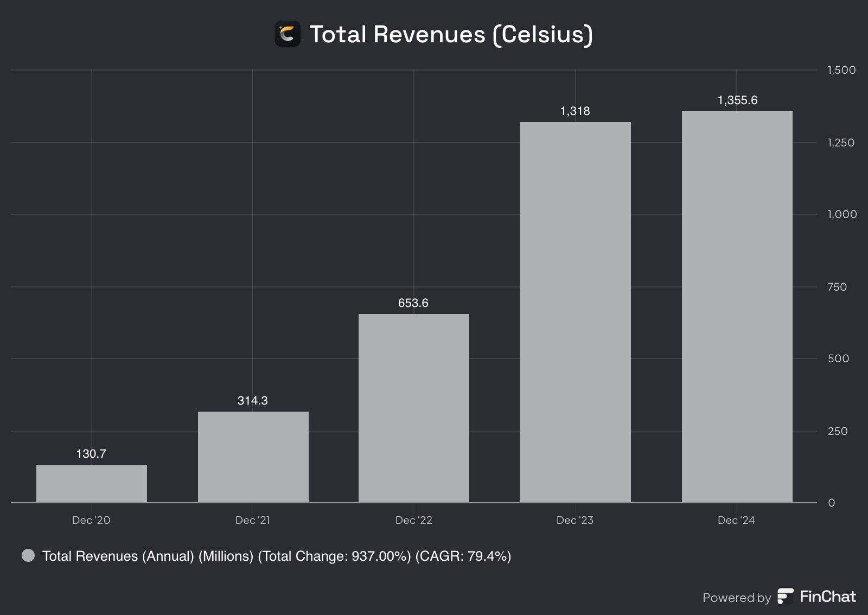The width and height of the screenshot is (868, 615).
Task: Click the Dec '21 axis label
Action: point(253,520)
